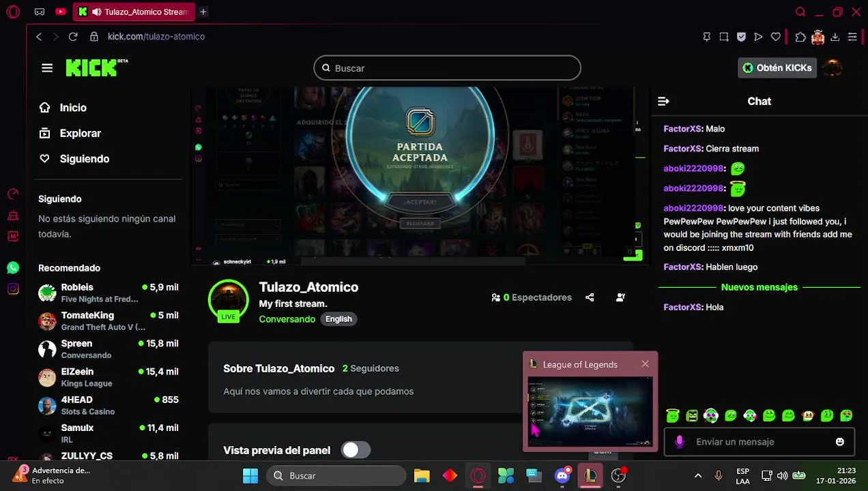The width and height of the screenshot is (868, 491).
Task: Close the League of Legends preview popup
Action: pos(645,364)
